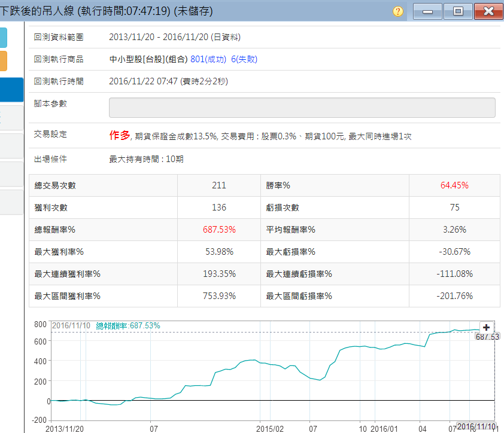This screenshot has width=504, height=433.
Task: Click the 2016/11/10 date marker on axis
Action: click(x=476, y=427)
